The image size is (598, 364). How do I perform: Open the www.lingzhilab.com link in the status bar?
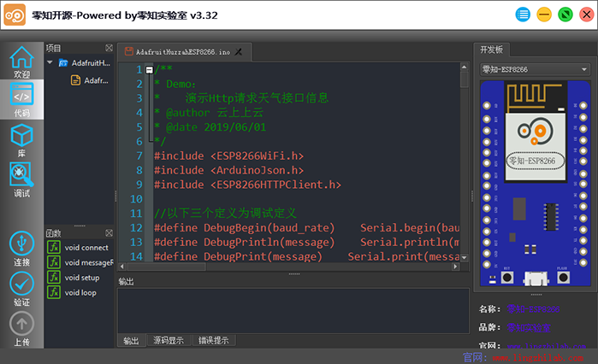[538, 358]
